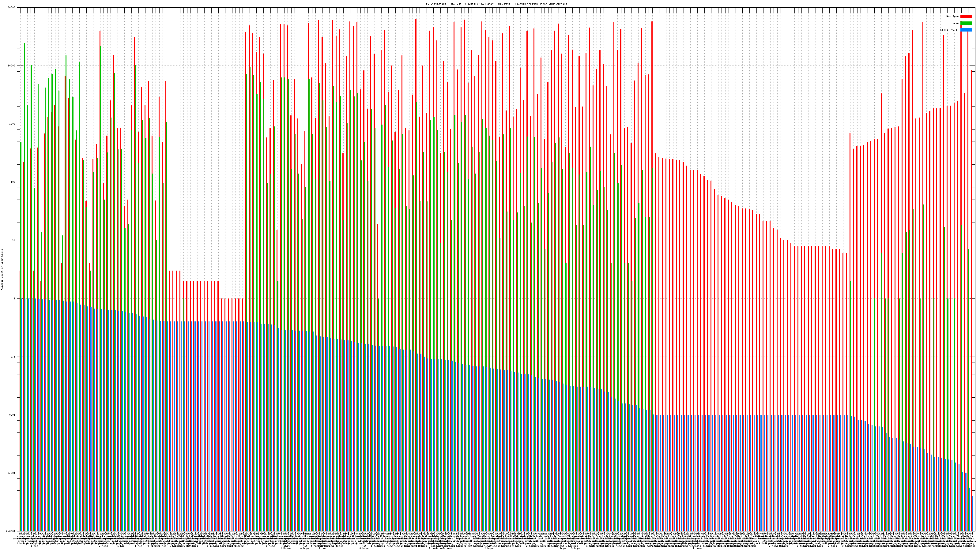Click the shortest blue score bar at far right
The height and width of the screenshot is (551, 980).
click(973, 513)
